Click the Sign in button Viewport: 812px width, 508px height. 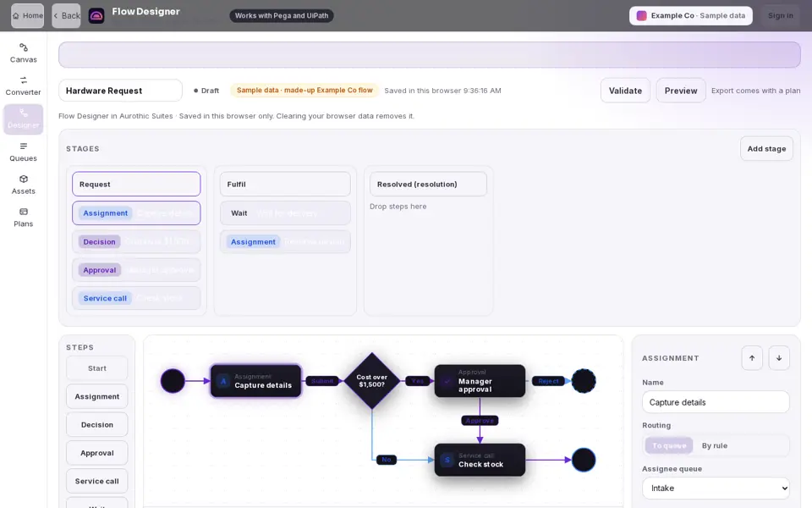point(781,15)
